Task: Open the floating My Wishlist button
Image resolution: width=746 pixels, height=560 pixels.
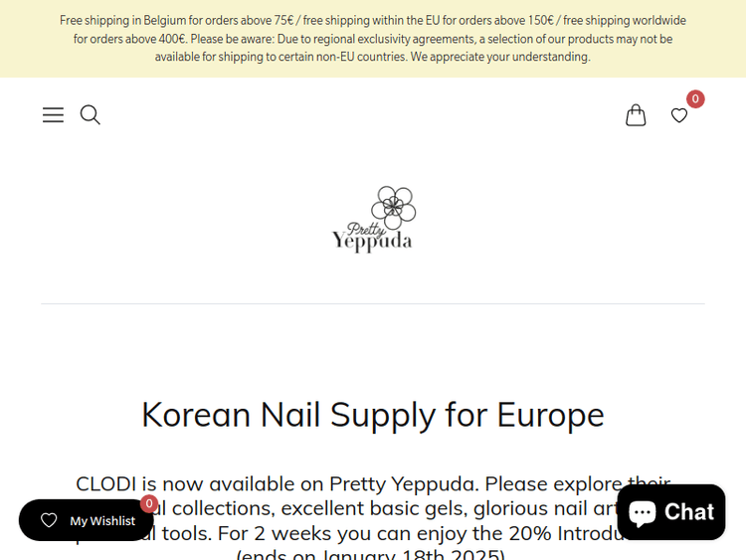Action: click(x=87, y=520)
